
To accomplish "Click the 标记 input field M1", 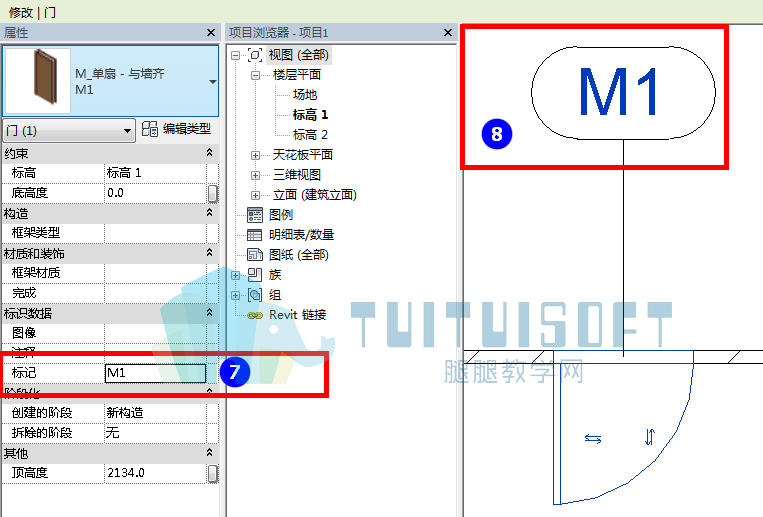I will (x=155, y=373).
